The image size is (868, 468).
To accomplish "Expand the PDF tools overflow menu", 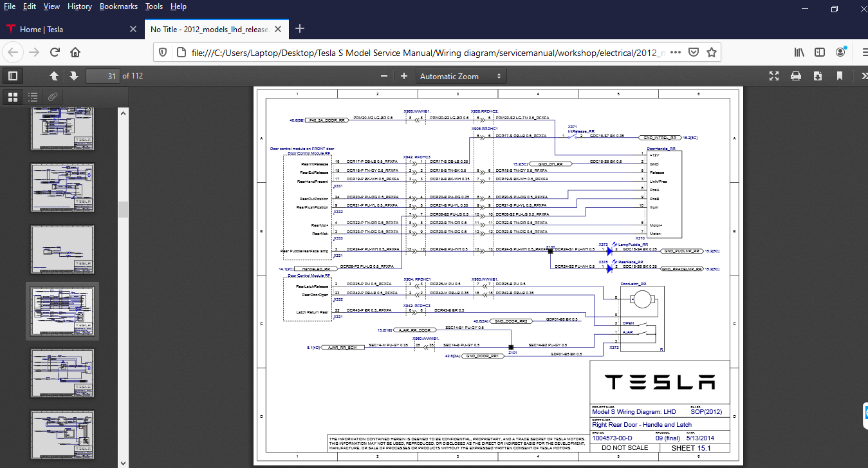I will [862, 76].
